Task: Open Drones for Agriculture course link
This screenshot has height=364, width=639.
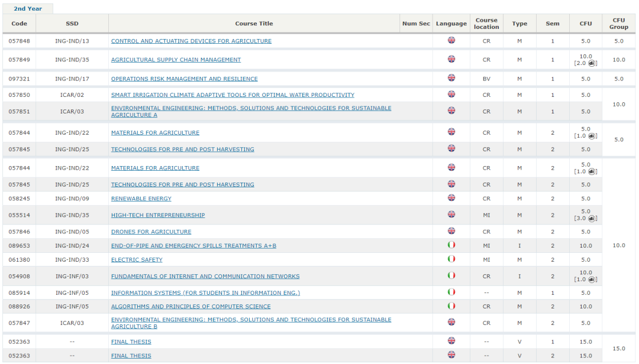Action: coord(151,232)
